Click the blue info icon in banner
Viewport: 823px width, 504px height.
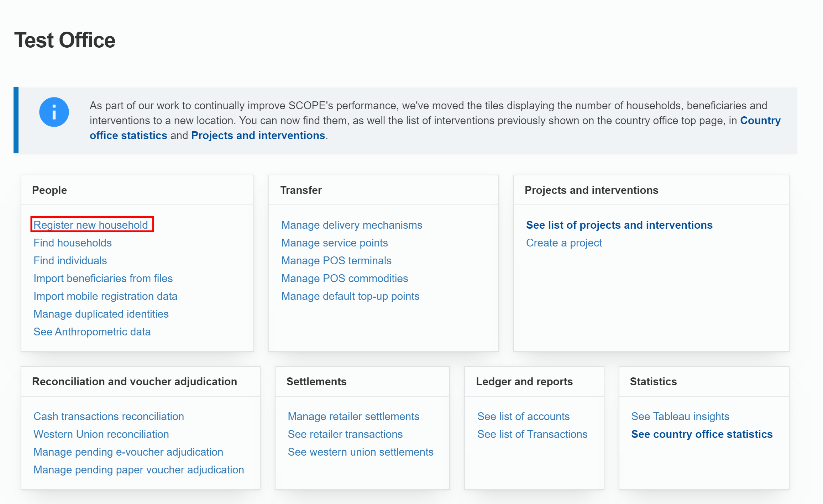[x=54, y=112]
